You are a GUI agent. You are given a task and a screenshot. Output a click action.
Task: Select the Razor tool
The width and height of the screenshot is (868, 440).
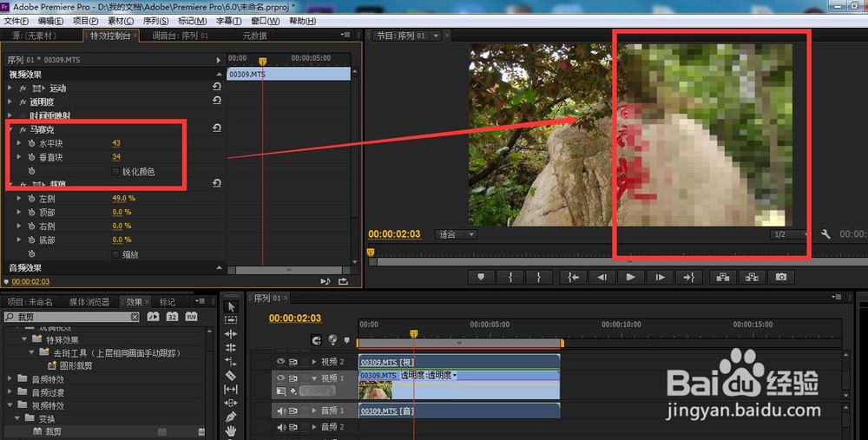tap(232, 375)
